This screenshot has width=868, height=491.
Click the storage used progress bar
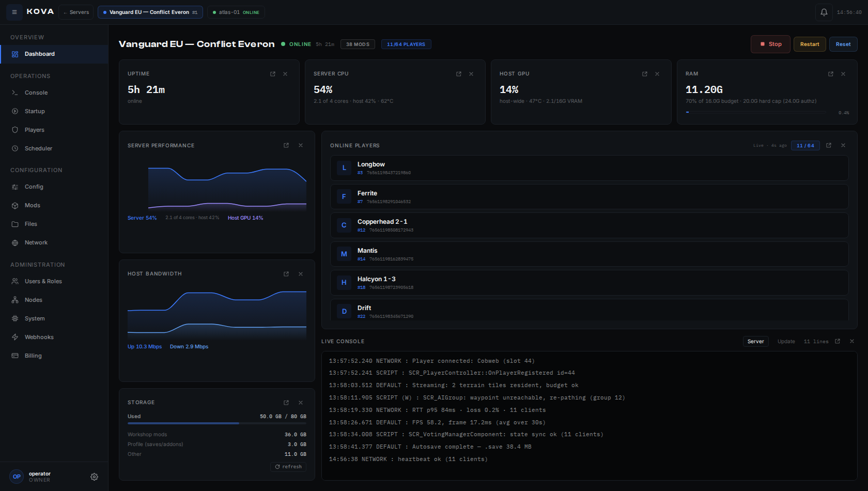[x=217, y=423]
